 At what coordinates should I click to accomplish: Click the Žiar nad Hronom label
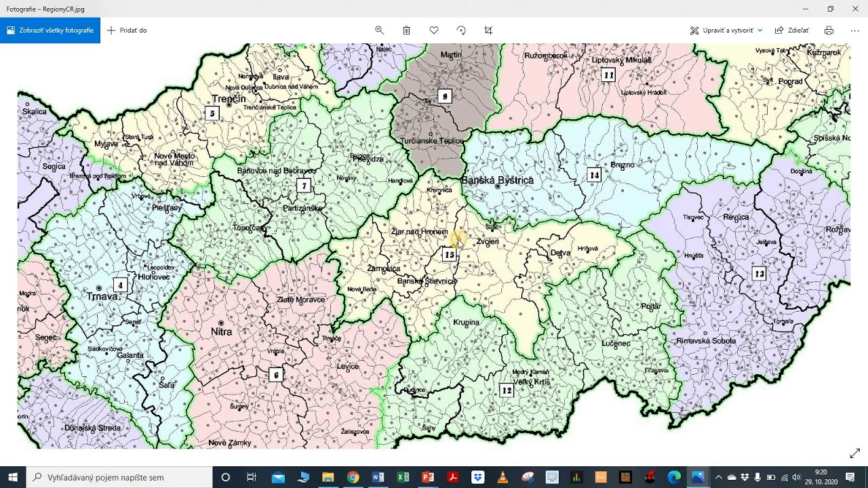420,232
